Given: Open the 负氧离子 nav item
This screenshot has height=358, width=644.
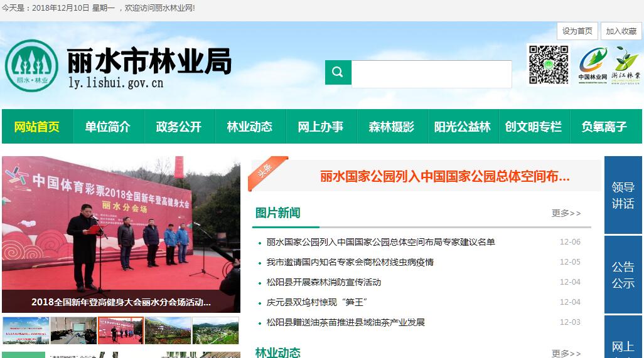Looking at the screenshot, I should pos(605,127).
